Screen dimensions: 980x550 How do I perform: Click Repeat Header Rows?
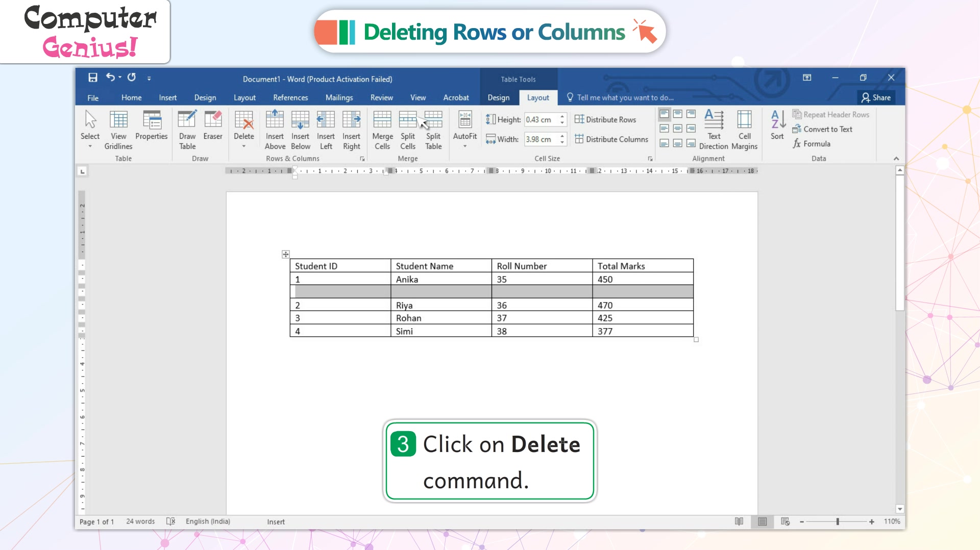pyautogui.click(x=830, y=115)
